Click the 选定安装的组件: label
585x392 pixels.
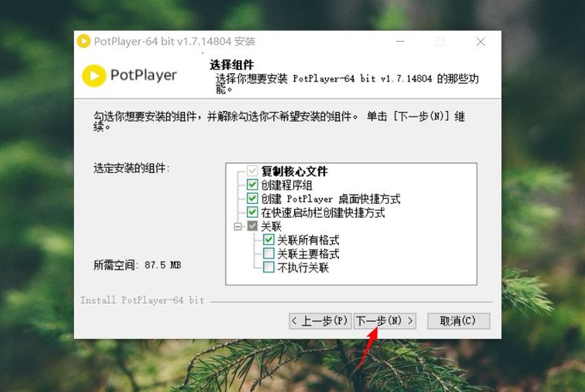click(x=131, y=168)
